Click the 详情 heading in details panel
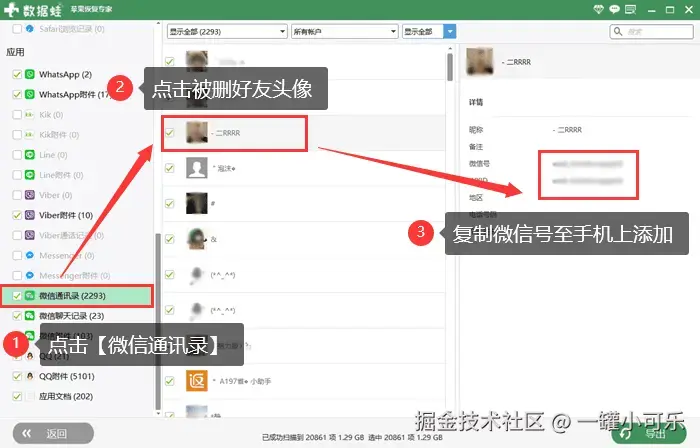Viewport: 700px width, 448px height. [x=475, y=102]
